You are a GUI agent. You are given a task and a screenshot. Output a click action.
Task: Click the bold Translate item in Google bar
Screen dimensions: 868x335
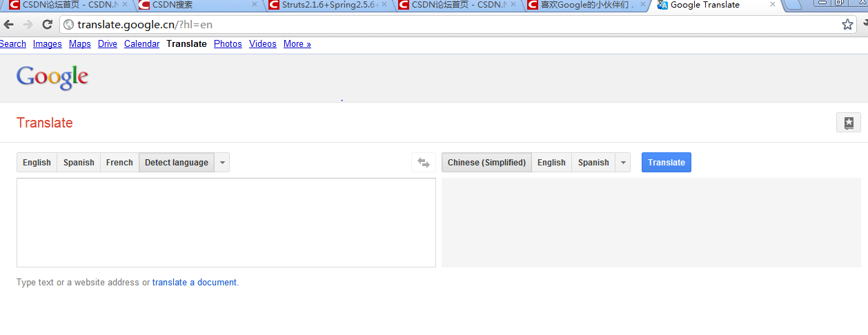point(186,44)
